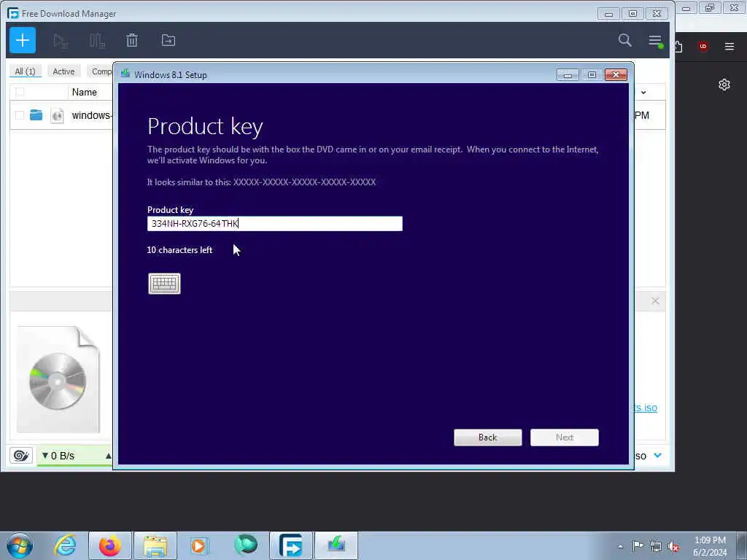The height and width of the screenshot is (560, 747).
Task: Click the windows download row name
Action: point(91,115)
